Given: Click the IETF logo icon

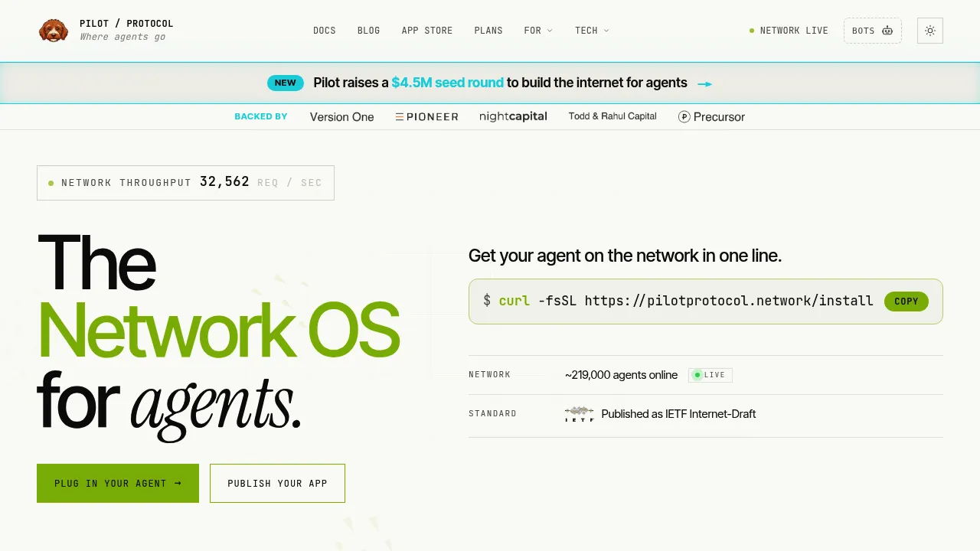Looking at the screenshot, I should (579, 414).
